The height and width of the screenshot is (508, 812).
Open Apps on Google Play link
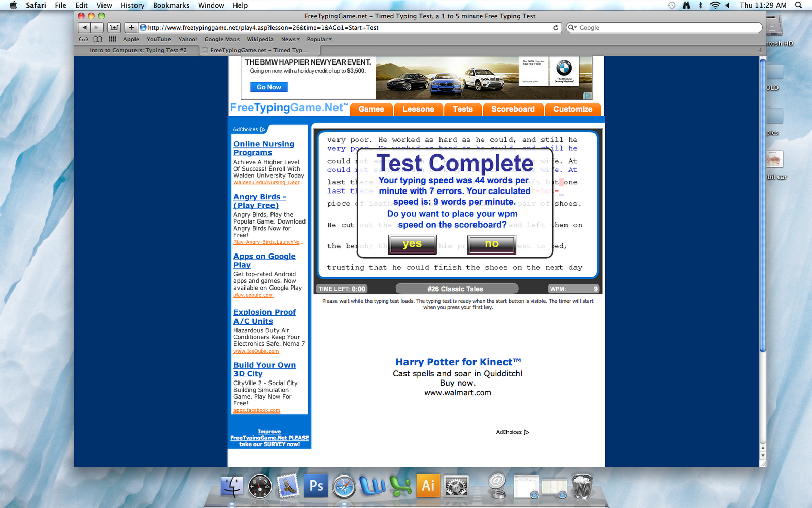(264, 261)
